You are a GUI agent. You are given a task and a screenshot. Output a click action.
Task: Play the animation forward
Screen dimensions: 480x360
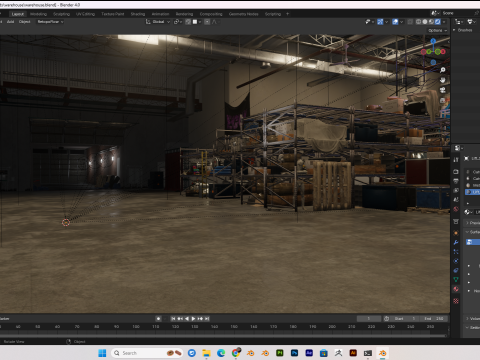pyautogui.click(x=193, y=319)
